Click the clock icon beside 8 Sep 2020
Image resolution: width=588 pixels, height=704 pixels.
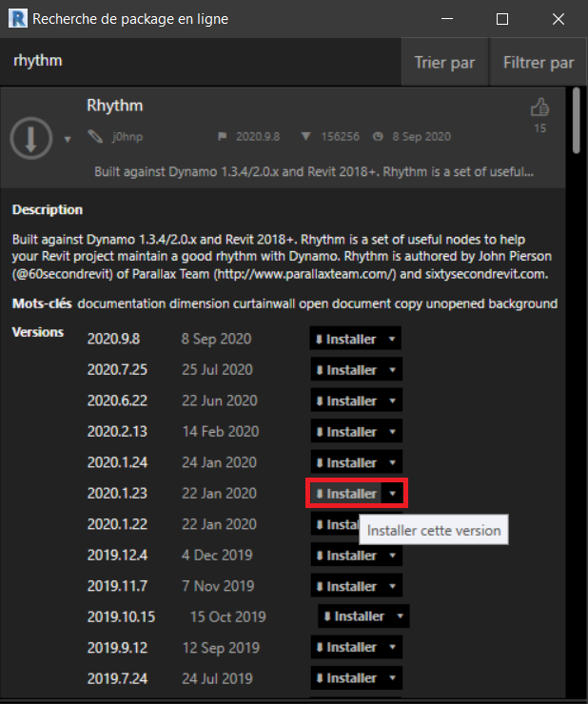378,137
